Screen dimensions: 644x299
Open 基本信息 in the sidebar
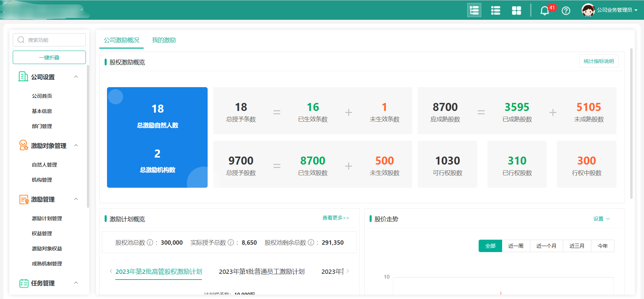coord(42,111)
